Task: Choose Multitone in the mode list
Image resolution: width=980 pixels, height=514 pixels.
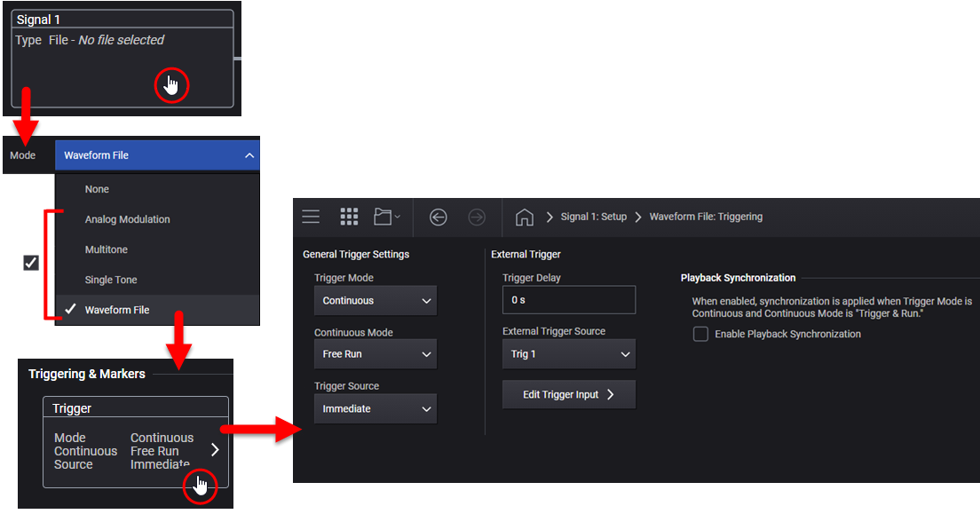Action: [x=107, y=249]
